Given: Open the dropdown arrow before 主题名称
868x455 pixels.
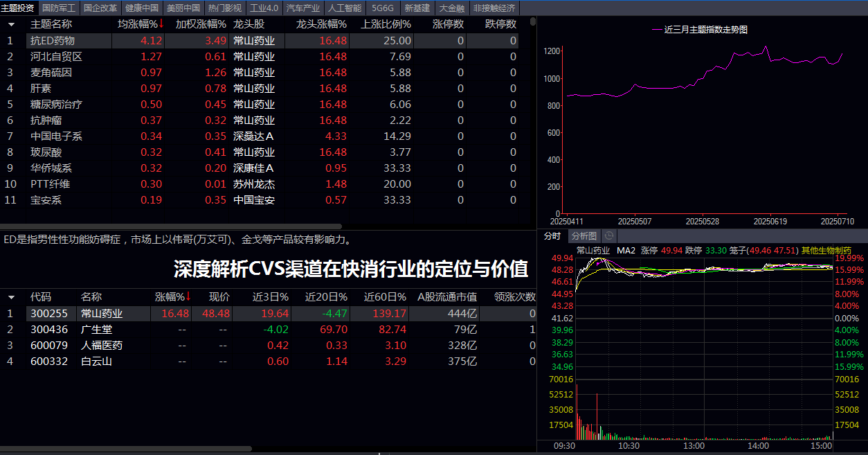Looking at the screenshot, I should (x=11, y=24).
